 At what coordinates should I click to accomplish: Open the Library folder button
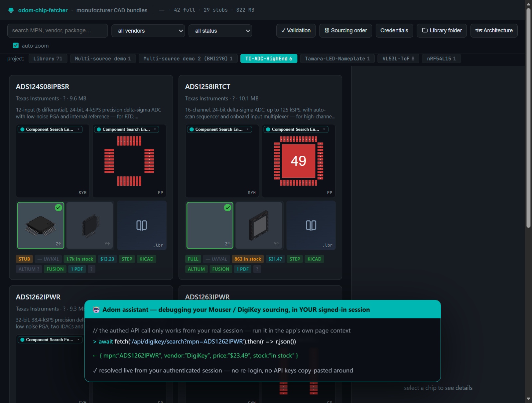click(x=442, y=31)
